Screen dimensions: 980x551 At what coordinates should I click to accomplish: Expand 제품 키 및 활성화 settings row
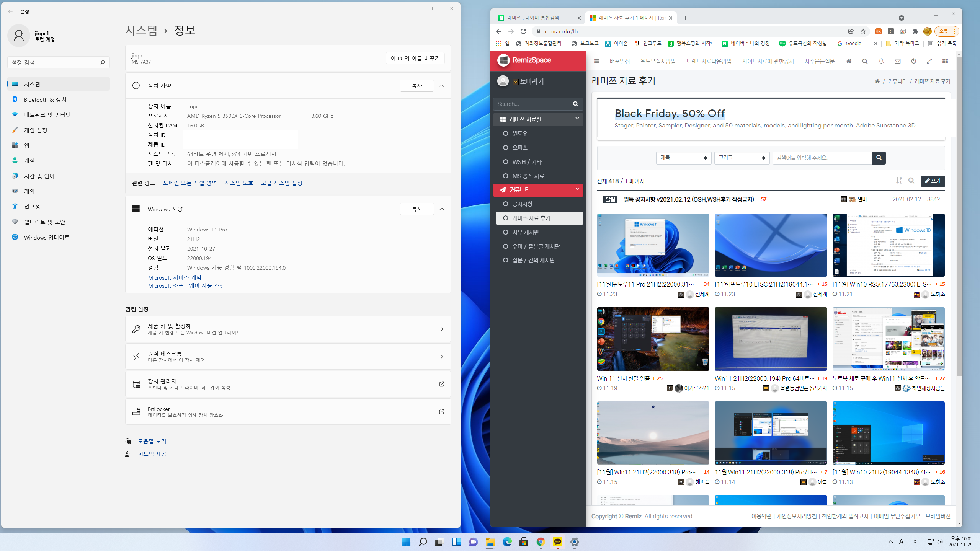(x=288, y=329)
